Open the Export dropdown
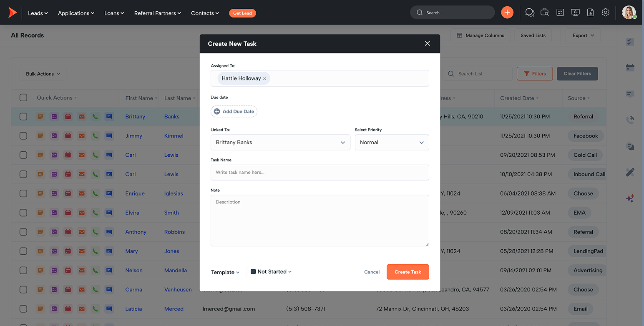Screen dimensions: 644x326 point(583,35)
